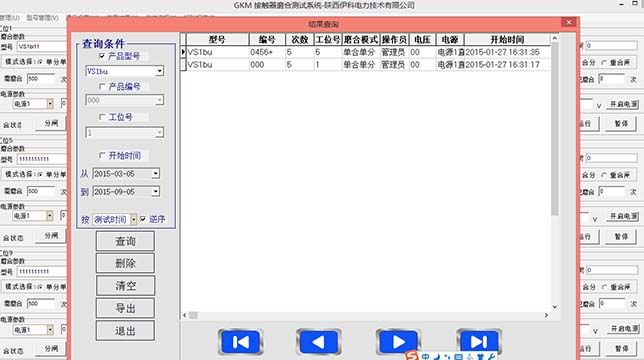Open the VS1bu product model dropdown
Viewport: 644px width, 360px height.
pyautogui.click(x=159, y=71)
